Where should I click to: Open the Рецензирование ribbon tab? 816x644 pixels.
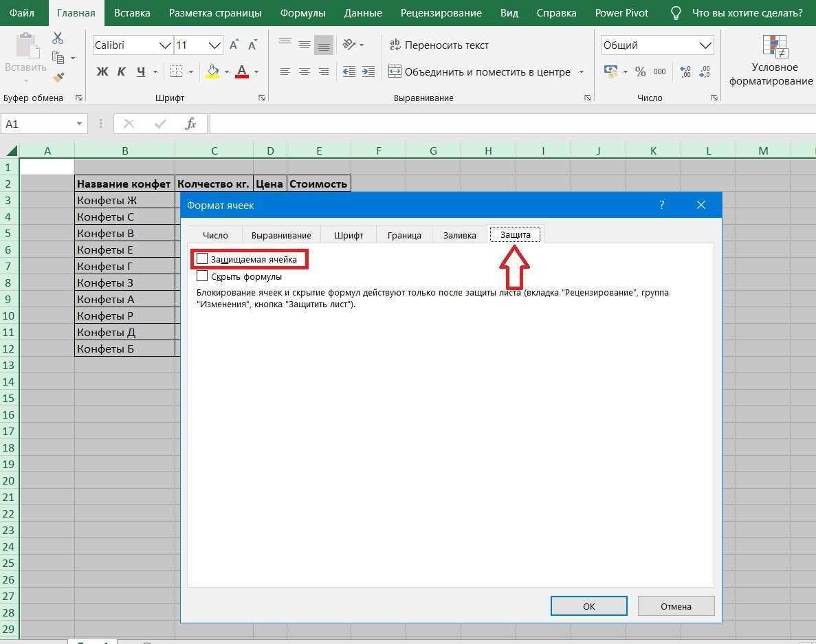coord(441,12)
